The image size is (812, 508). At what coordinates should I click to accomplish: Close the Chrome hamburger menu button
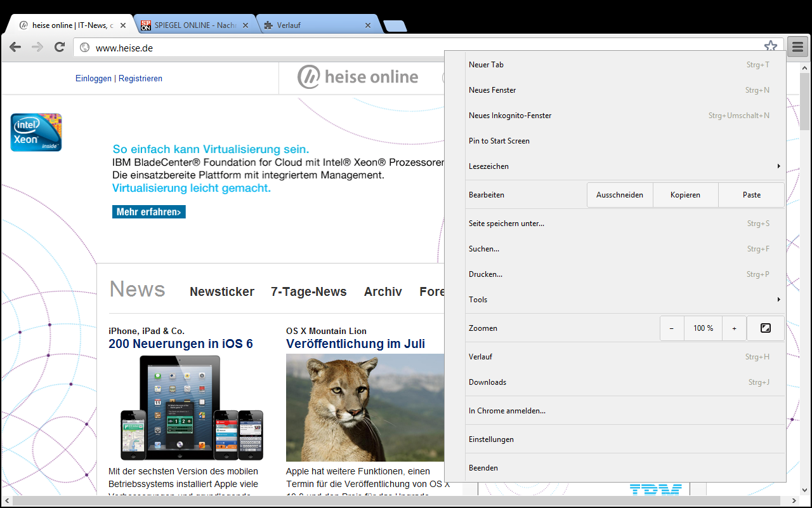pos(797,47)
